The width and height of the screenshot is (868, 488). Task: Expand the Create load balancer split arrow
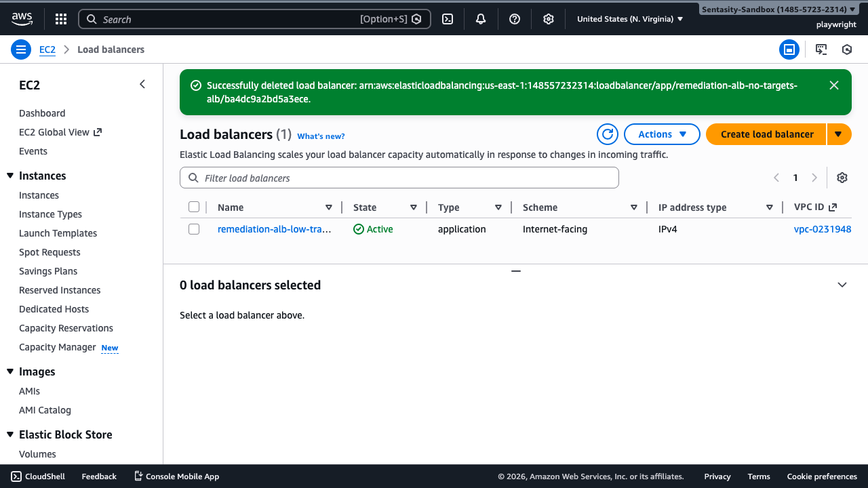click(x=839, y=134)
